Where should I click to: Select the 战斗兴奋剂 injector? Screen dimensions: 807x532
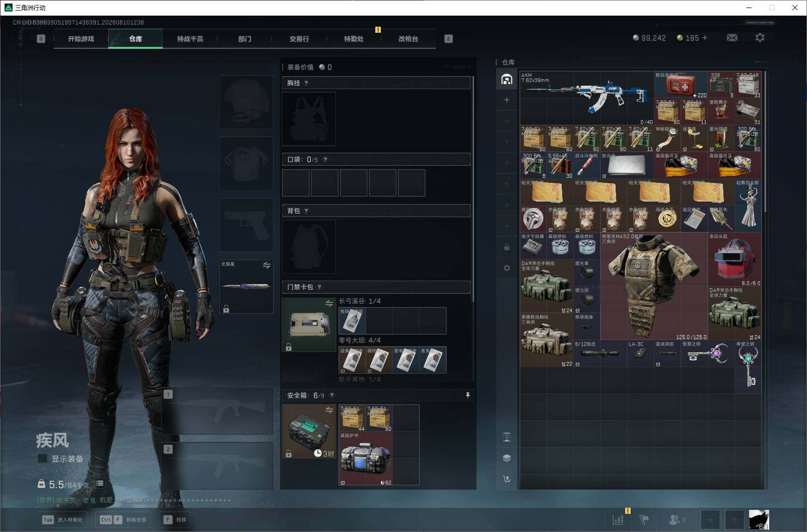[587, 165]
